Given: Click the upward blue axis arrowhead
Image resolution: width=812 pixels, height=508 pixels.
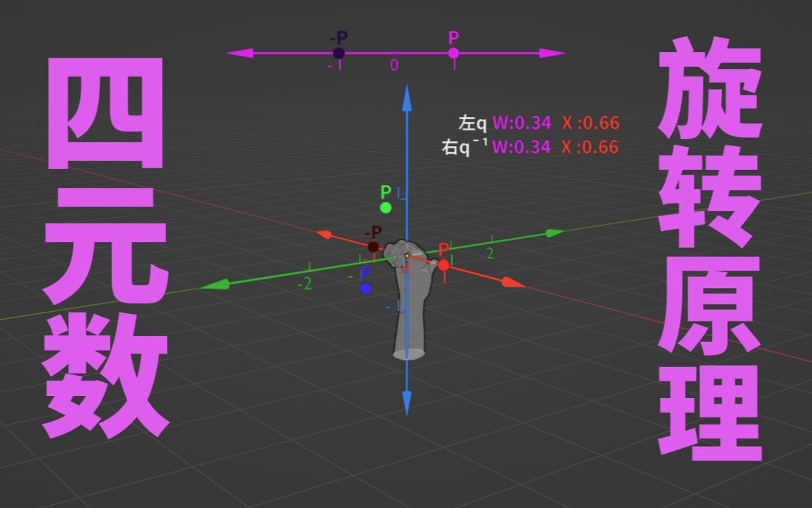Looking at the screenshot, I should (407, 97).
